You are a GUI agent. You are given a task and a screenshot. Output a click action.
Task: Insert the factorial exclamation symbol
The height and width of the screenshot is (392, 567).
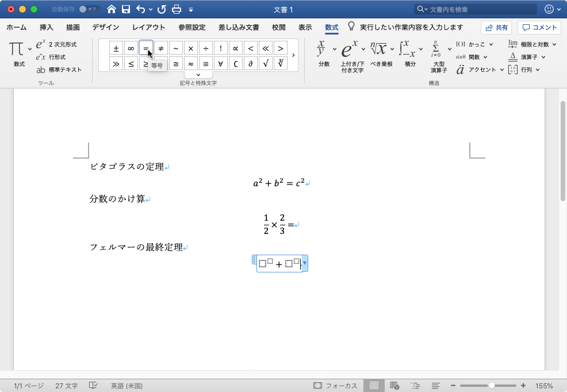[x=221, y=48]
